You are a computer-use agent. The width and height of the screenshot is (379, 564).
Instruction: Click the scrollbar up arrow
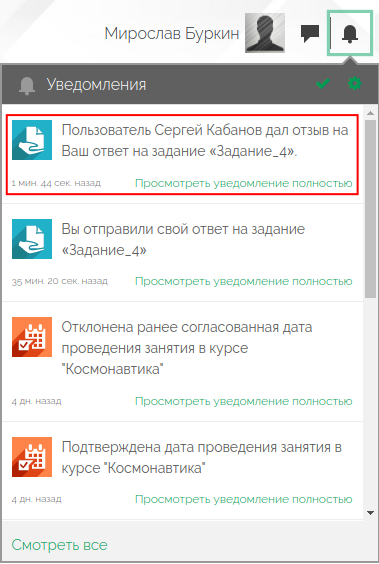pos(370,113)
